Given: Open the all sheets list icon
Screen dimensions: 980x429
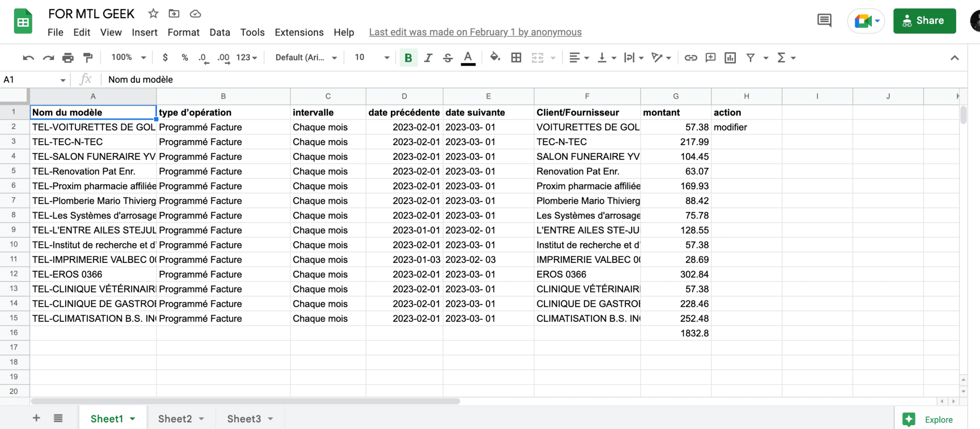Looking at the screenshot, I should (x=58, y=418).
